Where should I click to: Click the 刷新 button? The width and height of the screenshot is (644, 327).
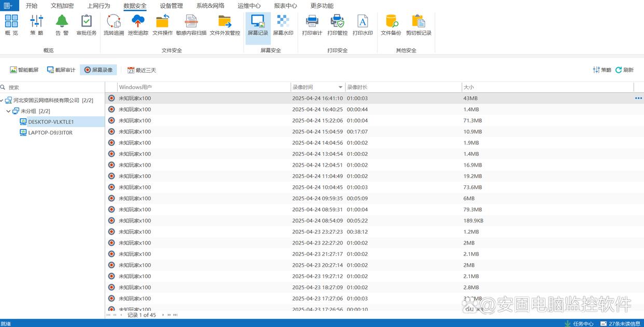(x=624, y=70)
